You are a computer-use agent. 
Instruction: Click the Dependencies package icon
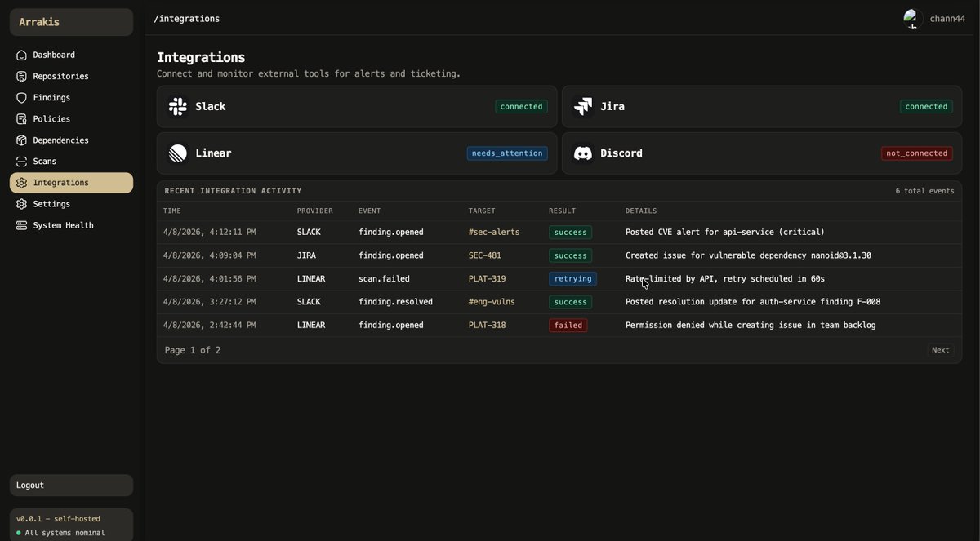click(22, 140)
